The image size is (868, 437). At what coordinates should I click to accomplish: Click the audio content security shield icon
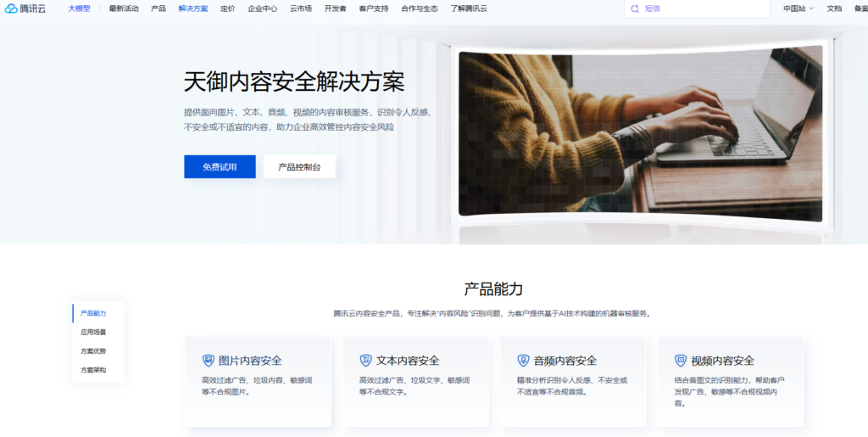tap(523, 361)
